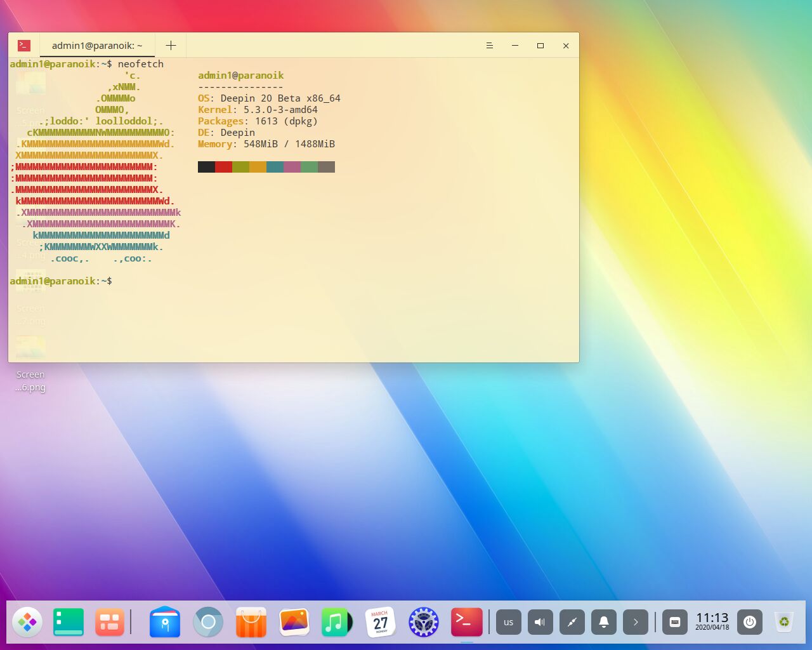Viewport: 812px width, 650px height.
Task: Open the calendar showing March 27
Action: click(381, 622)
